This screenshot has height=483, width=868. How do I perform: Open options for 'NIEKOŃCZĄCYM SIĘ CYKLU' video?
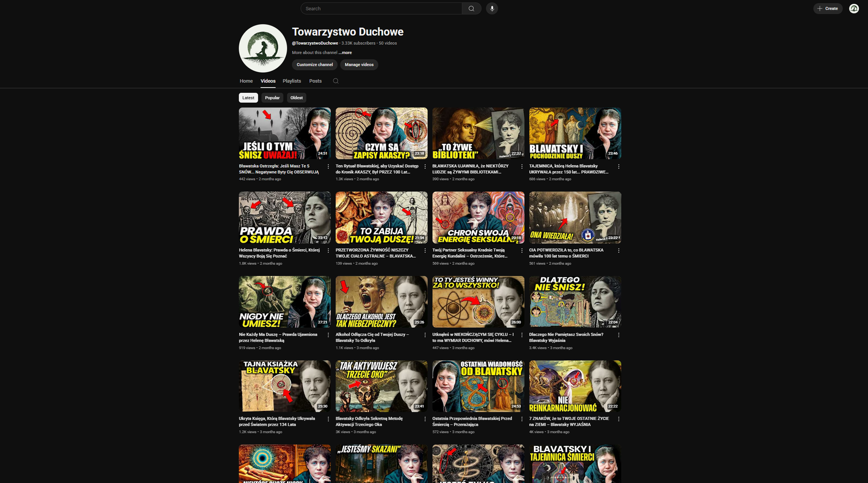point(522,335)
